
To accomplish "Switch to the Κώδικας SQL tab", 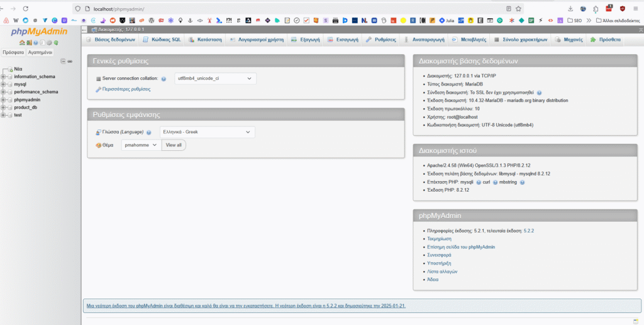I will pos(162,39).
